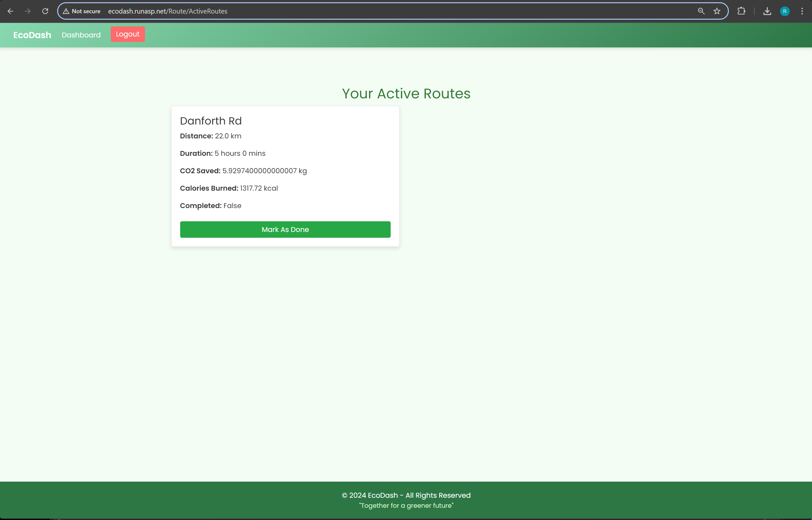Show the browser downloads
The width and height of the screenshot is (812, 520).
point(767,11)
